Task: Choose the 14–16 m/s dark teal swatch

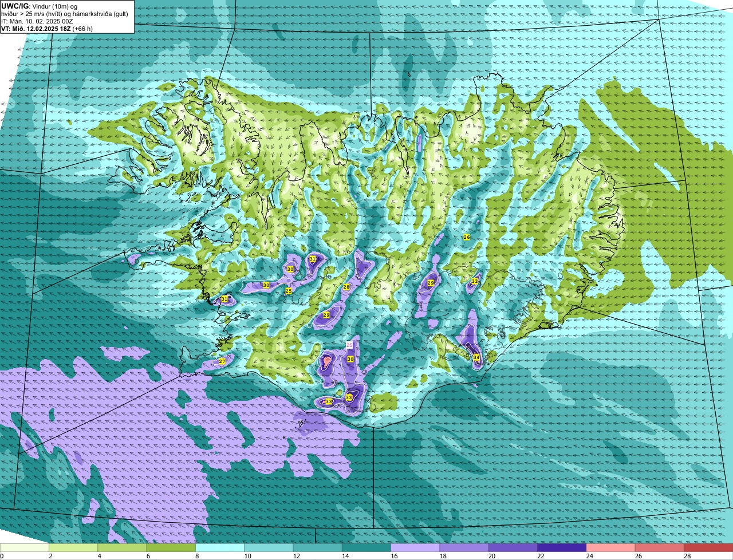Action: [x=366, y=547]
